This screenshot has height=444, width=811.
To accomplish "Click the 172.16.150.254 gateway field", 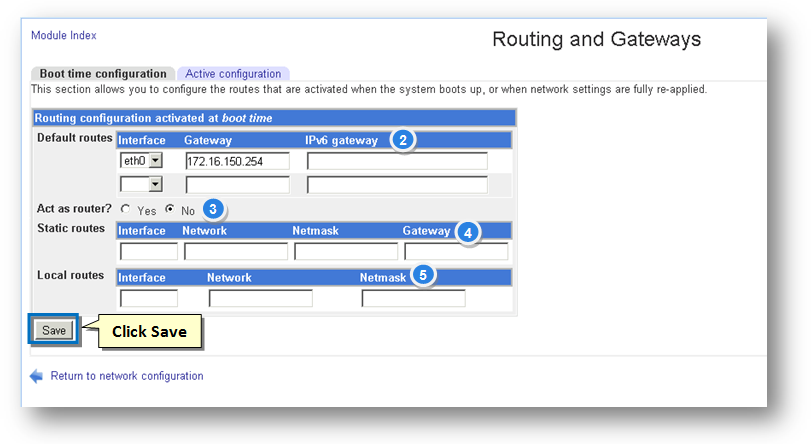I will pos(237,161).
